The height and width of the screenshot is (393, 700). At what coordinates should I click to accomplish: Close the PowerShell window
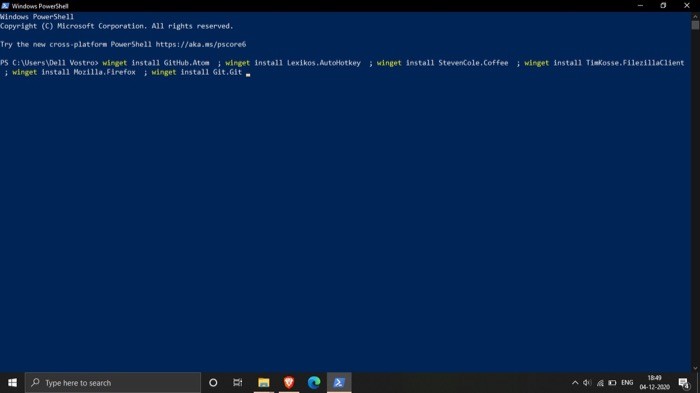point(687,5)
